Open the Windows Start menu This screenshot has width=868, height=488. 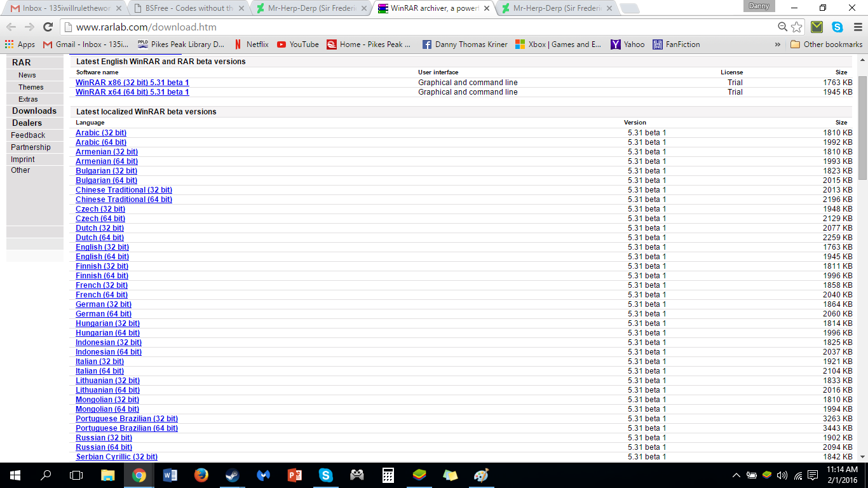click(15, 475)
